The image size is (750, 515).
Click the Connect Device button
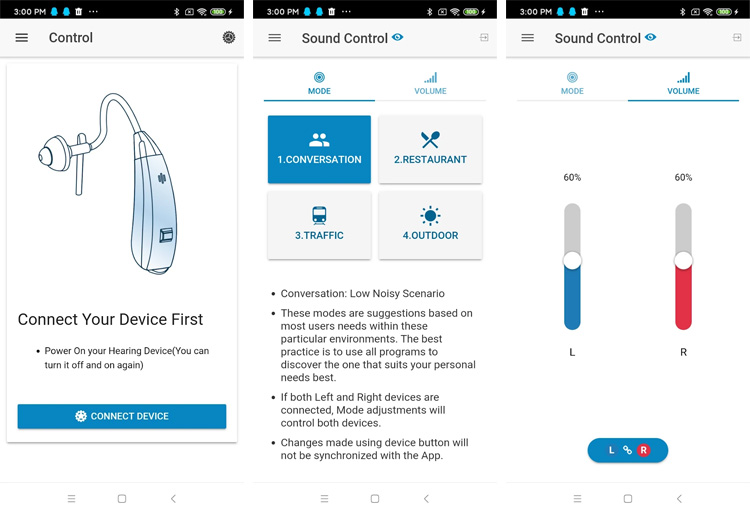click(122, 416)
